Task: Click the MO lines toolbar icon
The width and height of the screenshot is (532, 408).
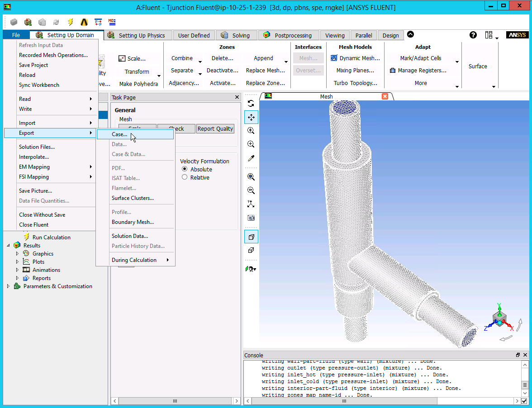Action: (112, 22)
